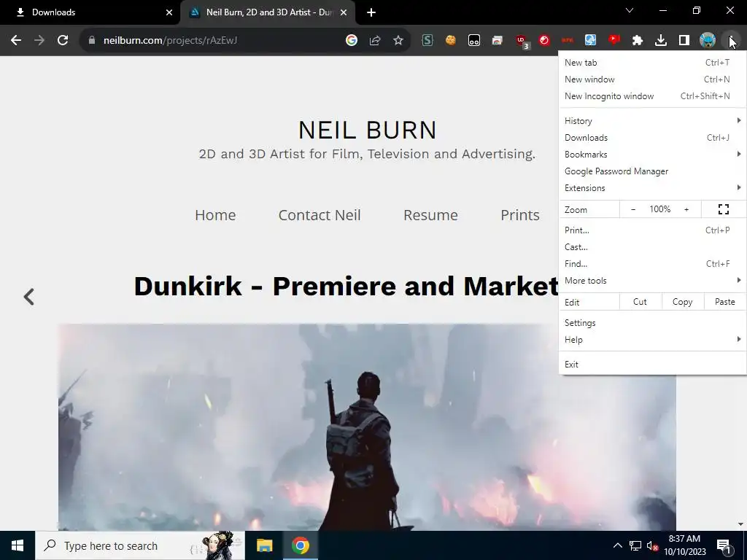Click the red text-logo extension icon

coord(568,41)
